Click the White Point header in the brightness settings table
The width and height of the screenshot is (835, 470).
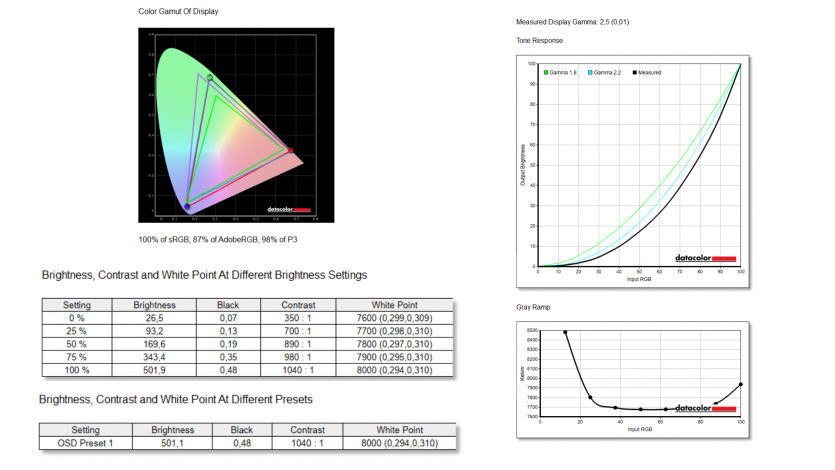[x=395, y=305]
